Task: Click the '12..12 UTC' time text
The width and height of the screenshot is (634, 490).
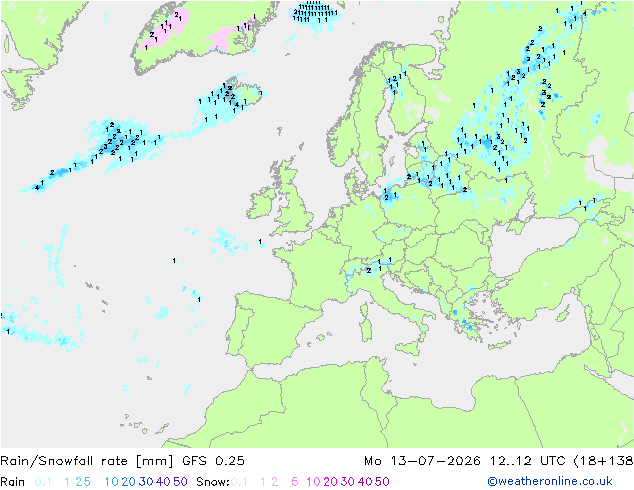Action: (528, 461)
